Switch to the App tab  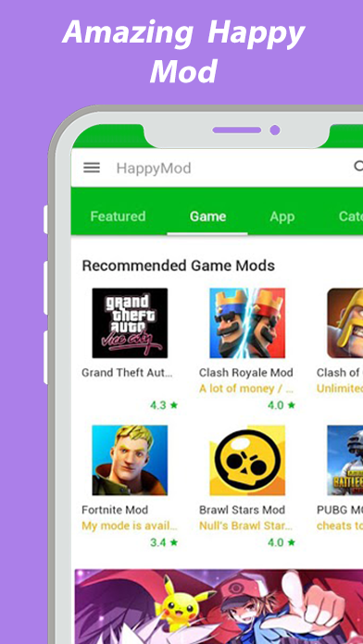coord(282,217)
